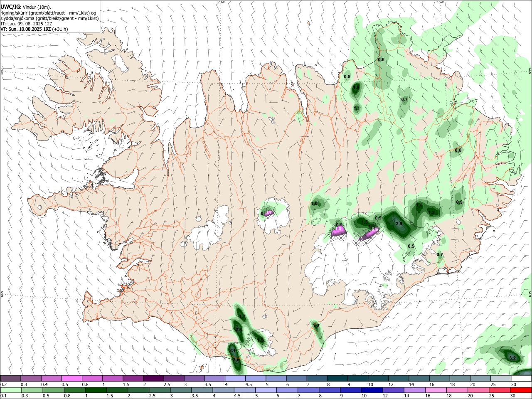Click the darkest purple swatch on the snow scale
Screen dimensions: 532x399
pyautogui.click(x=153, y=378)
